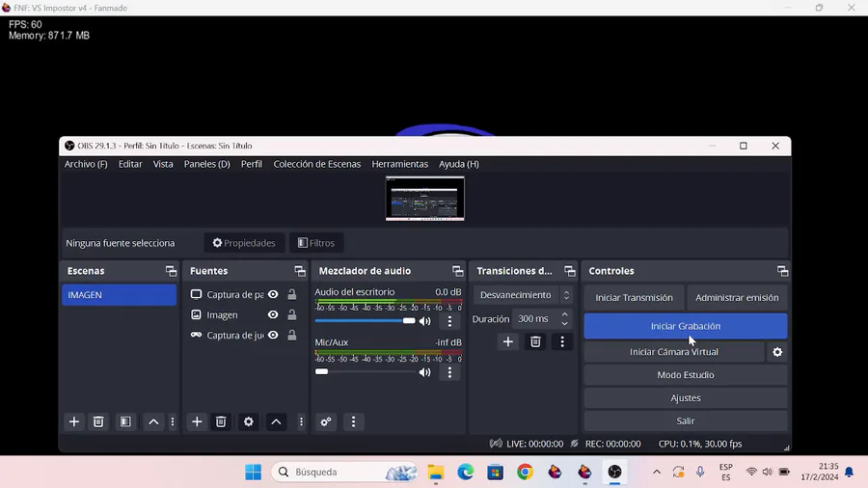
Task: Open Google Chrome from taskbar
Action: coord(525,472)
